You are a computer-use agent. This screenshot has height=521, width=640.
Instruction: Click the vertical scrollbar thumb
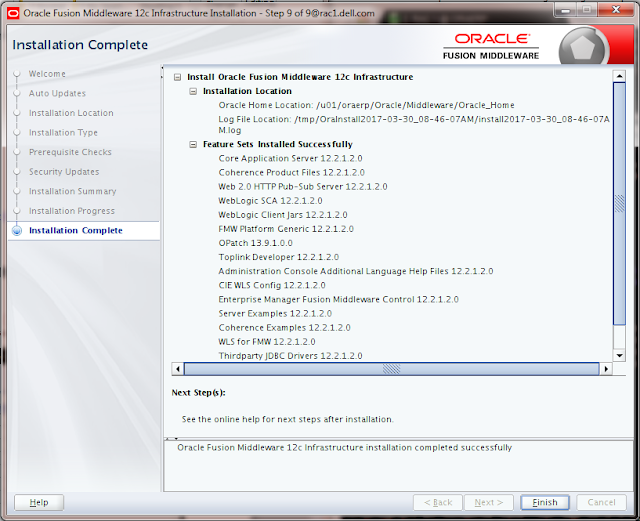coord(619,203)
